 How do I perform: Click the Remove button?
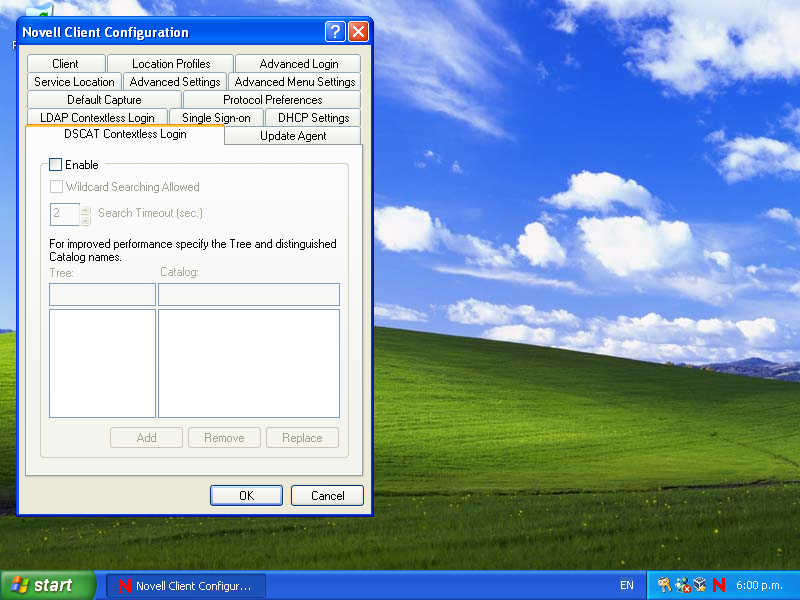click(x=224, y=438)
